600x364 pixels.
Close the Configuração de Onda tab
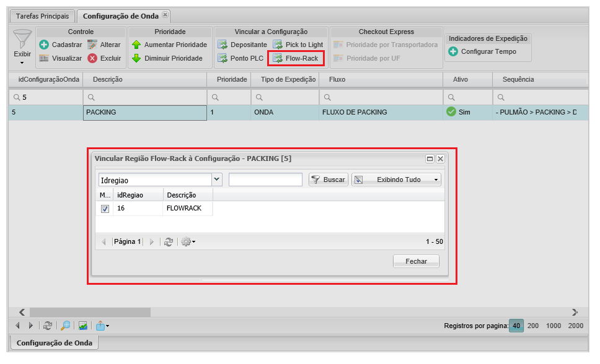click(165, 15)
